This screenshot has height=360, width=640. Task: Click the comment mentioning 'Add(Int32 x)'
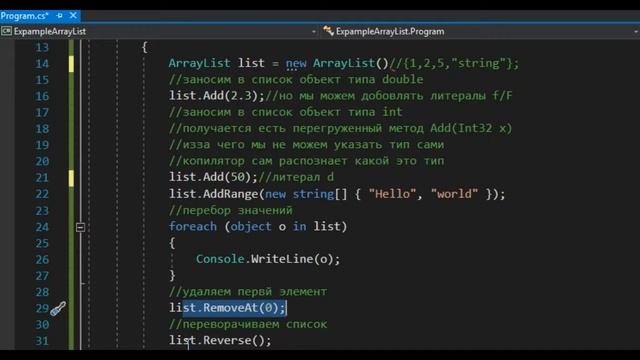[x=340, y=129]
